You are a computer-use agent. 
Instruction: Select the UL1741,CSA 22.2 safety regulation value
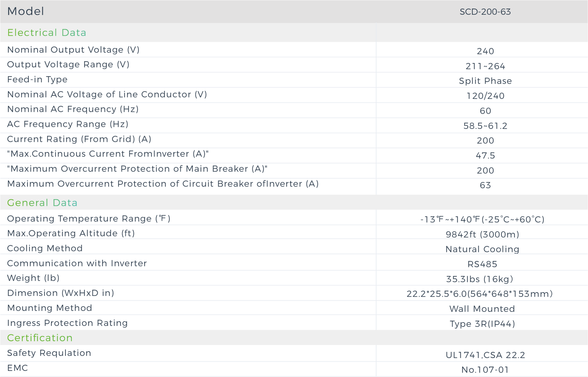tap(485, 355)
